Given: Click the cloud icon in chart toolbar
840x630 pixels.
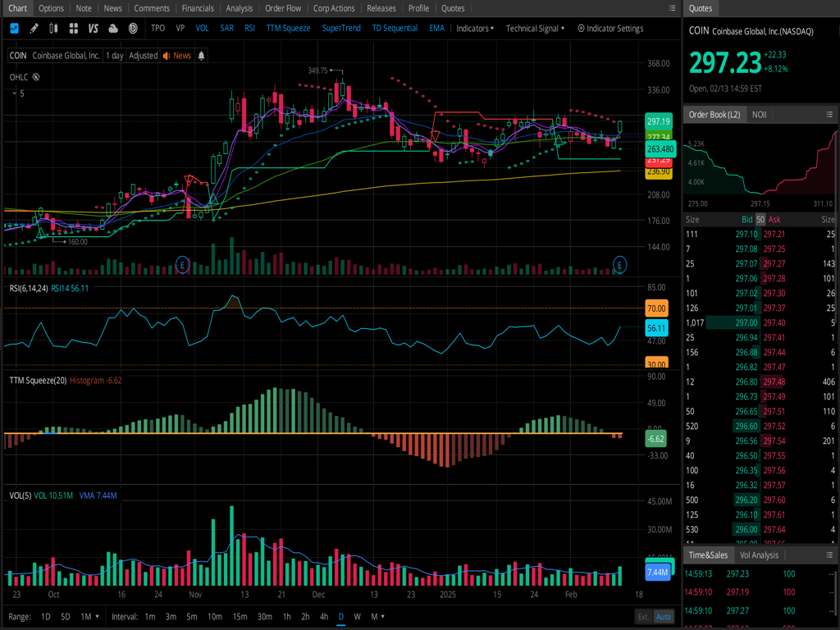Looking at the screenshot, I should coord(113,28).
